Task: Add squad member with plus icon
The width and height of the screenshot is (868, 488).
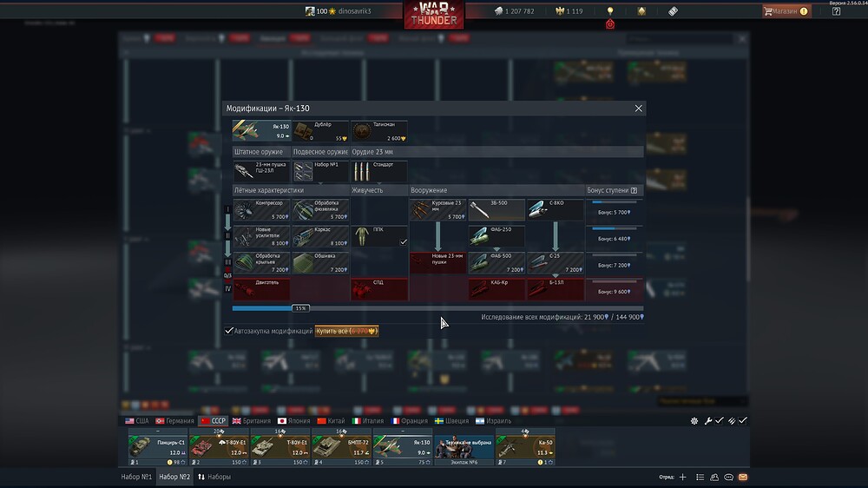Action: click(682, 477)
